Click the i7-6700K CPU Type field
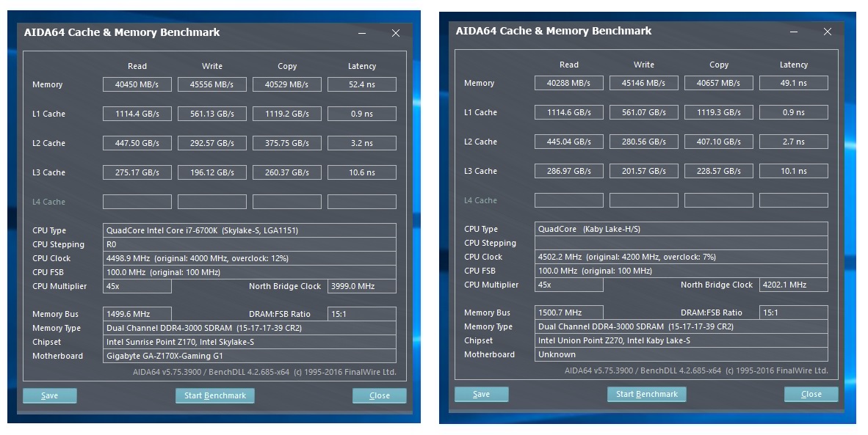The height and width of the screenshot is (435, 868). (x=250, y=230)
